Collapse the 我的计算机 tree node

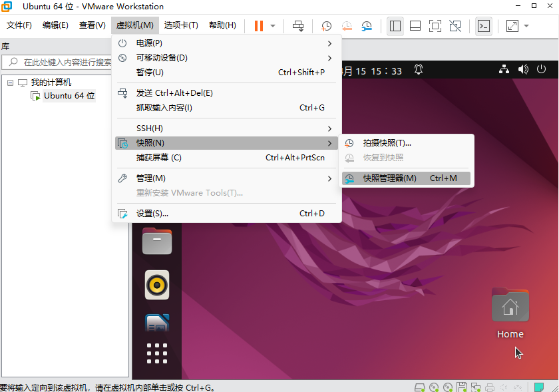(x=11, y=83)
